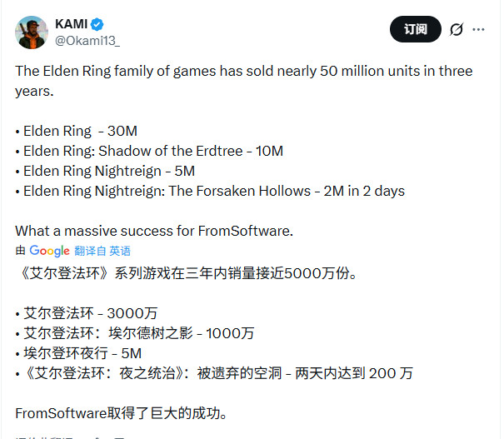Click the 订阅 subscribe button
Viewport: 504px width, 439px height.
point(416,30)
